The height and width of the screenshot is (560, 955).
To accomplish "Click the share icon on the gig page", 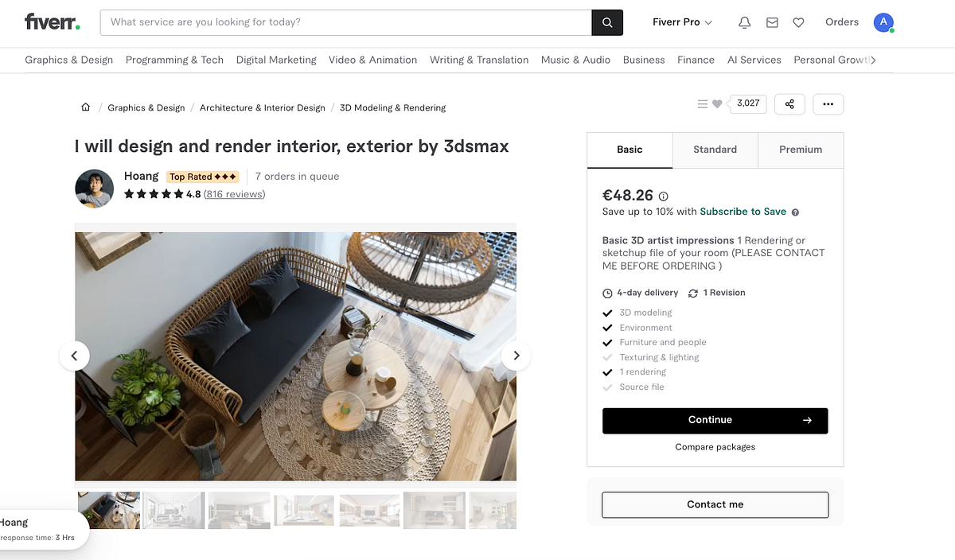I will [789, 104].
